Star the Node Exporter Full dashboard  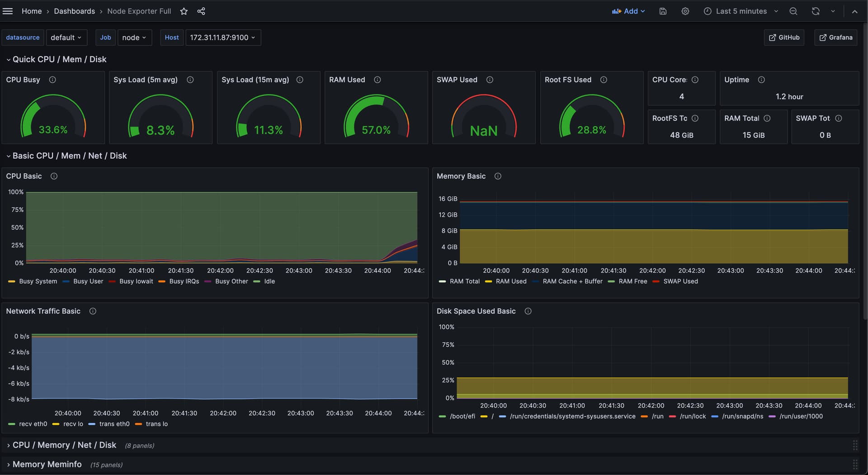pyautogui.click(x=184, y=11)
